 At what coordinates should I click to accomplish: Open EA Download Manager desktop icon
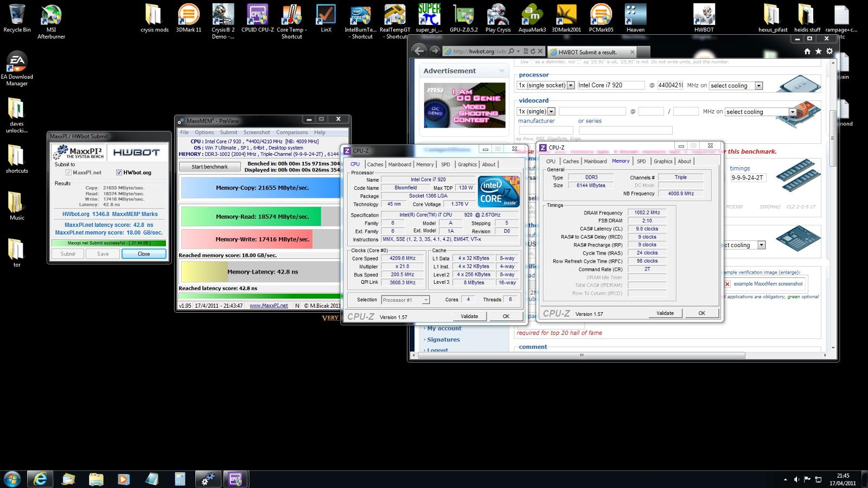[x=17, y=69]
